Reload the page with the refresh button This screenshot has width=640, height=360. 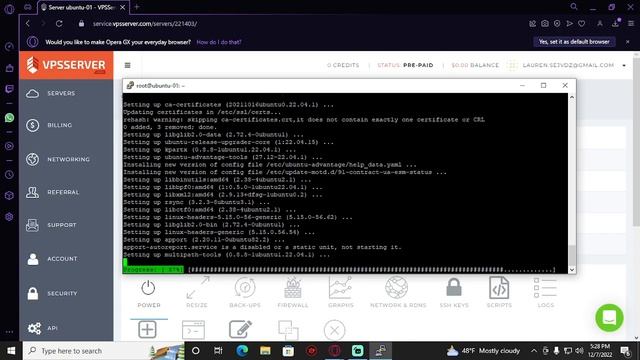59,24
